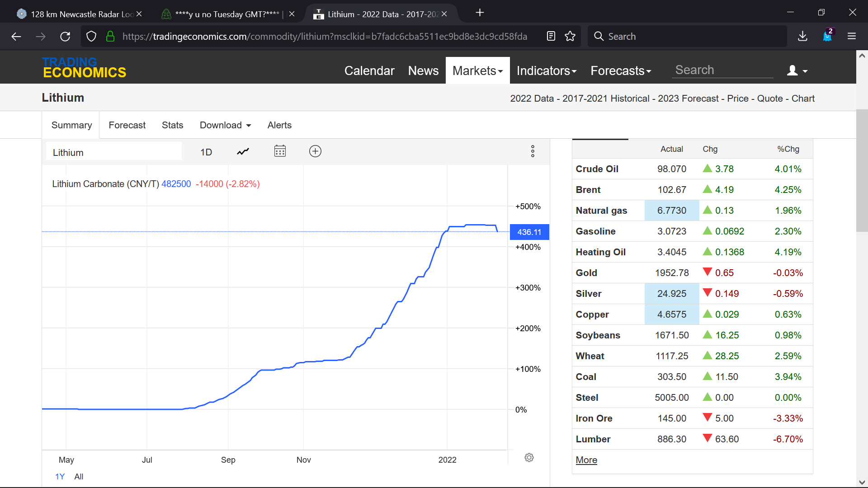Viewport: 868px width, 488px height.
Task: Open the Crude Oil commodity link
Action: pos(597,169)
